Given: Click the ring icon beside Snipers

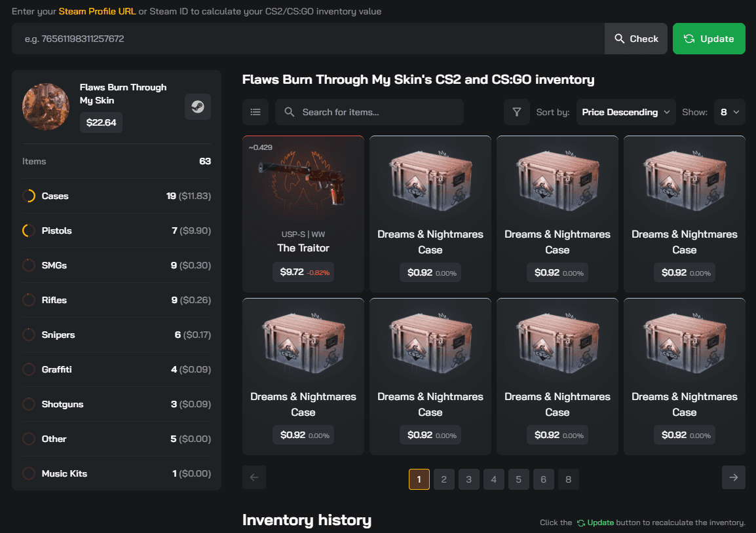Looking at the screenshot, I should 29,335.
